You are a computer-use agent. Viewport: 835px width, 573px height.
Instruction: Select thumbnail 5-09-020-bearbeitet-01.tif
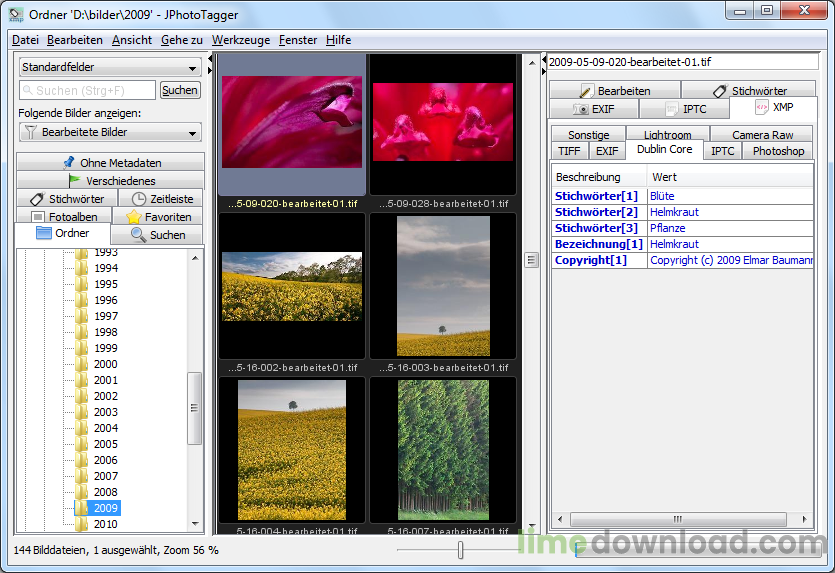click(292, 125)
